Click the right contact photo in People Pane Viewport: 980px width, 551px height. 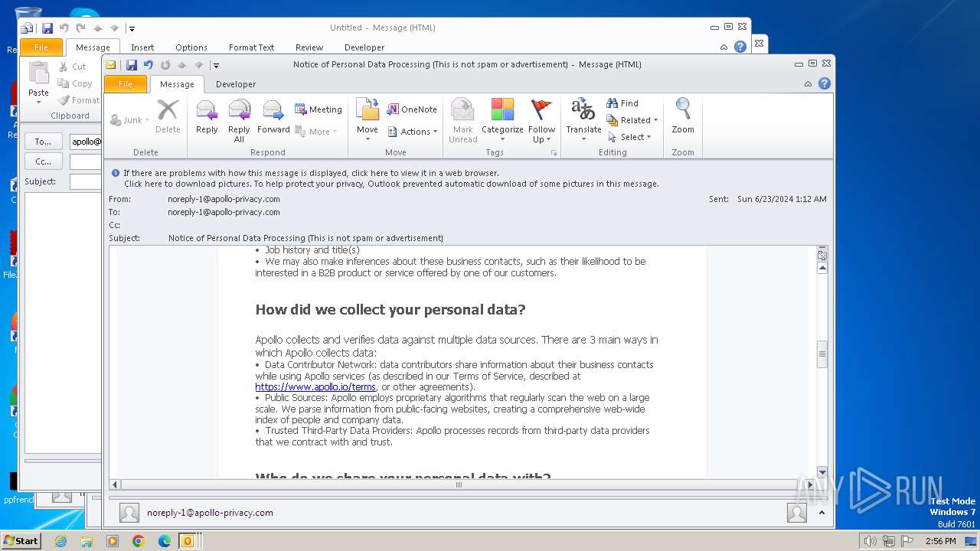[x=796, y=513]
